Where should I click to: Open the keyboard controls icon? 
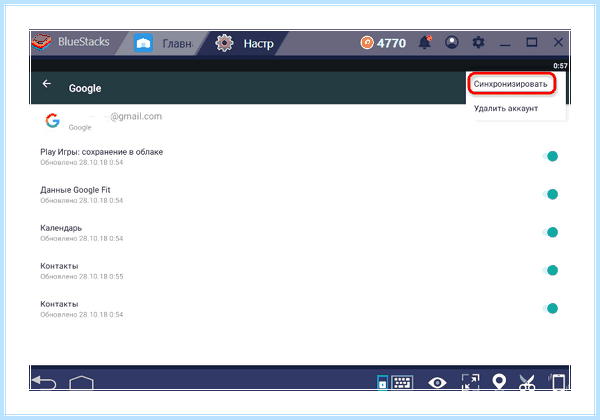(403, 382)
